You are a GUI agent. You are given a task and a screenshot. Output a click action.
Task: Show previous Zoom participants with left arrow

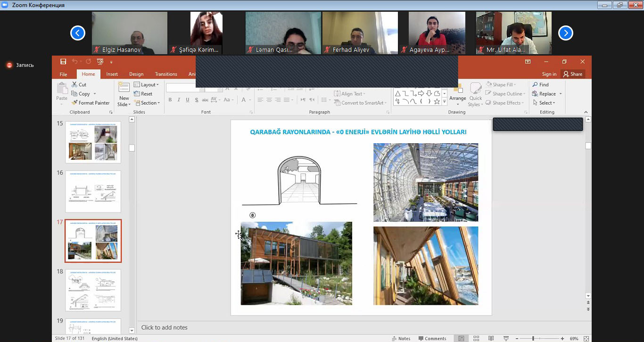(77, 33)
